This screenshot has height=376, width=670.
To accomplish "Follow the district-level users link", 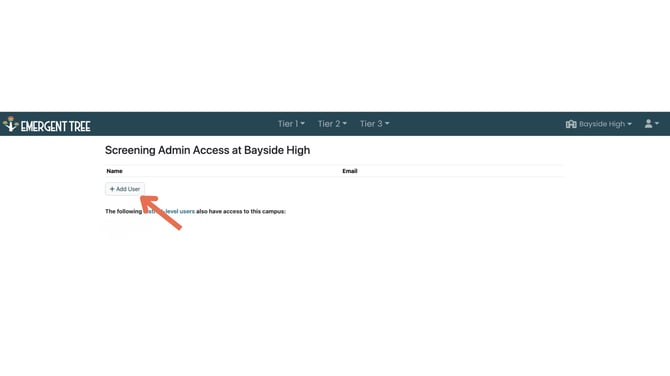I will [x=169, y=211].
